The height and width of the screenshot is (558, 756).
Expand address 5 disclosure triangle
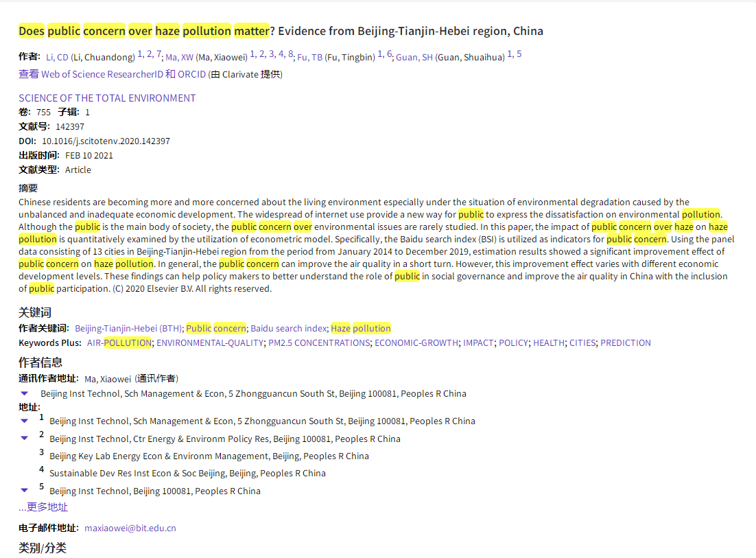[x=24, y=490]
